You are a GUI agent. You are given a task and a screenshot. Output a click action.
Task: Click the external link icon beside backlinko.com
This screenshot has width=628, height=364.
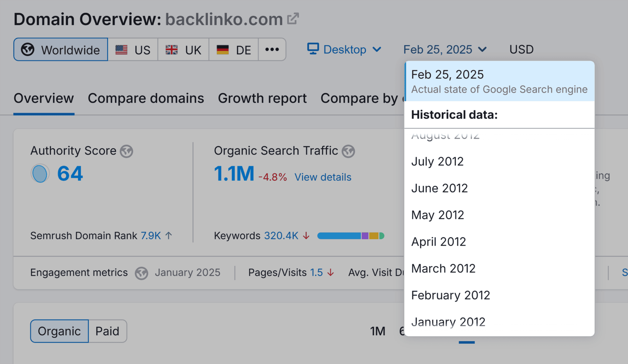293,18
